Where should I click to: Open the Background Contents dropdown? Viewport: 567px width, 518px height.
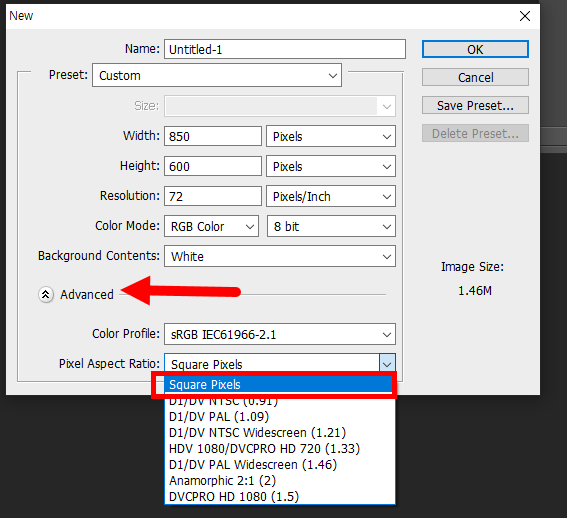pos(280,256)
